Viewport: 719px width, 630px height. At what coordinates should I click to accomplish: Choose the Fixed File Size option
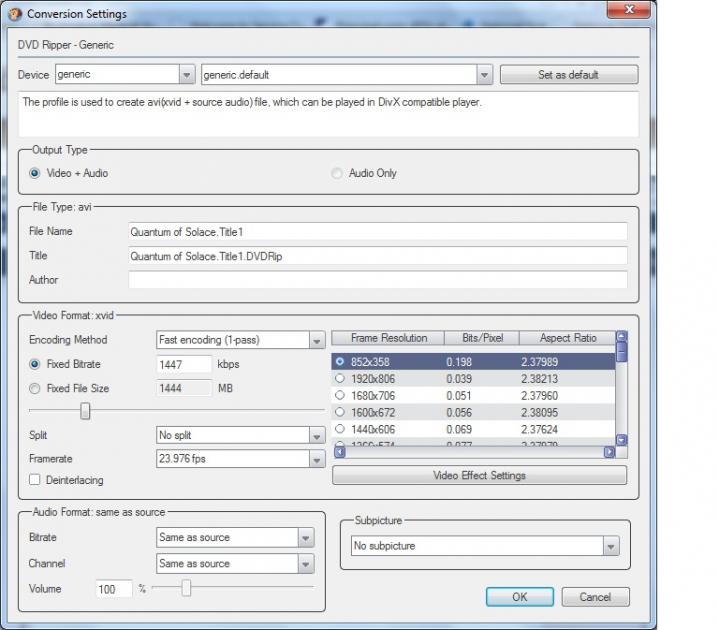click(x=36, y=388)
